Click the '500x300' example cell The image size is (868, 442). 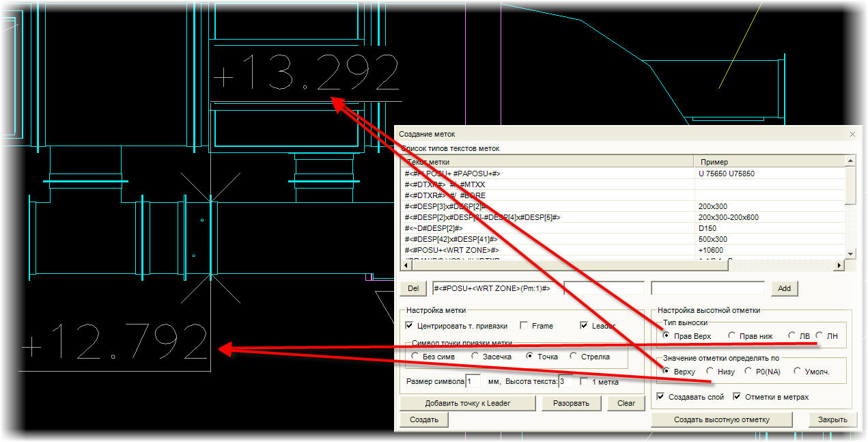[x=770, y=239]
